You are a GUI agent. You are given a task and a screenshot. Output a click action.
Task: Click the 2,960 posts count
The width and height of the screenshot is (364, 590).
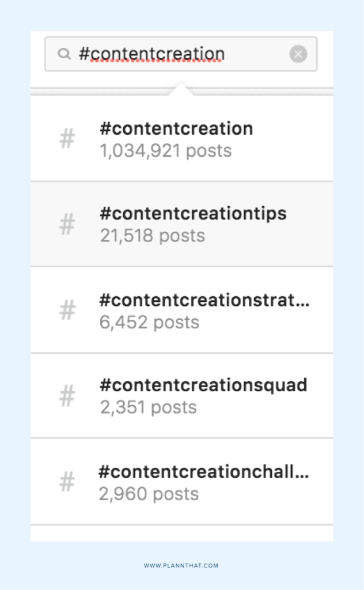tap(149, 494)
